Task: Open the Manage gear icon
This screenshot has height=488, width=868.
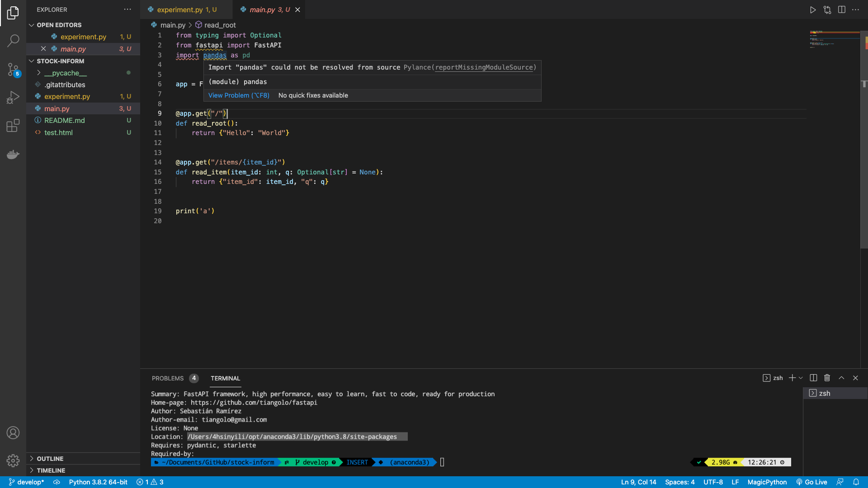Action: pyautogui.click(x=13, y=460)
